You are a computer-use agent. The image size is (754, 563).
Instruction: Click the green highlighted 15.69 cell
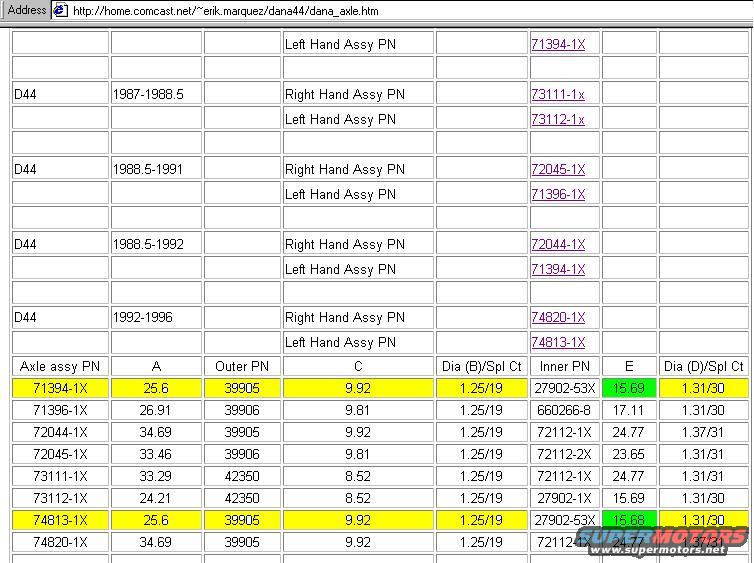628,388
